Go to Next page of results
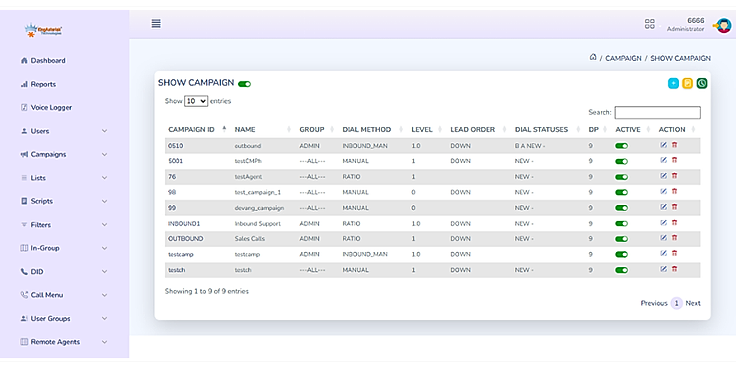Image resolution: width=736 pixels, height=368 pixels. click(693, 303)
